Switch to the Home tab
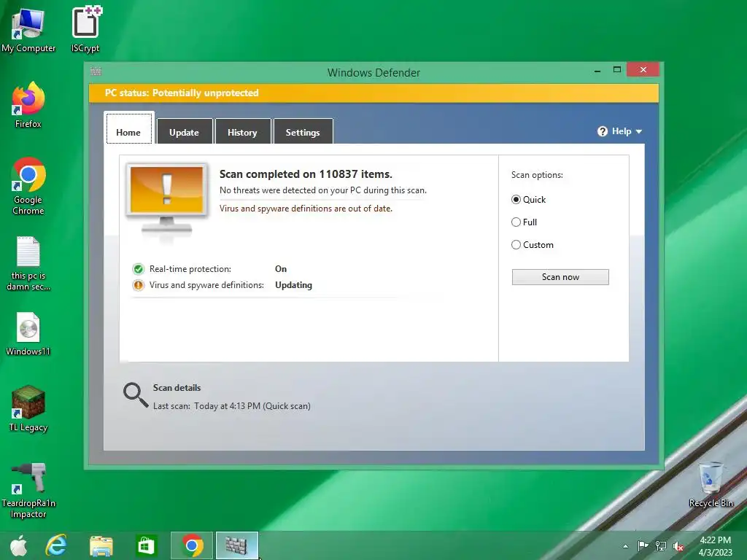The width and height of the screenshot is (747, 560). pyautogui.click(x=128, y=128)
